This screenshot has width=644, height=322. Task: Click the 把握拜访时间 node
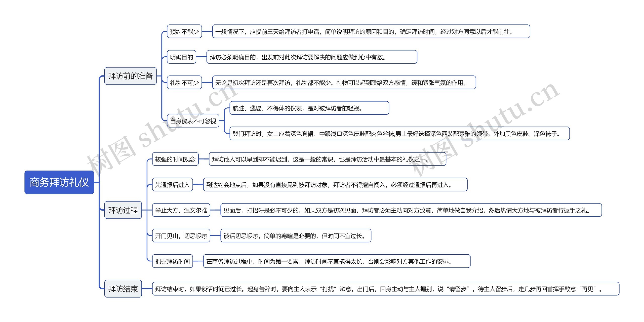pyautogui.click(x=172, y=261)
